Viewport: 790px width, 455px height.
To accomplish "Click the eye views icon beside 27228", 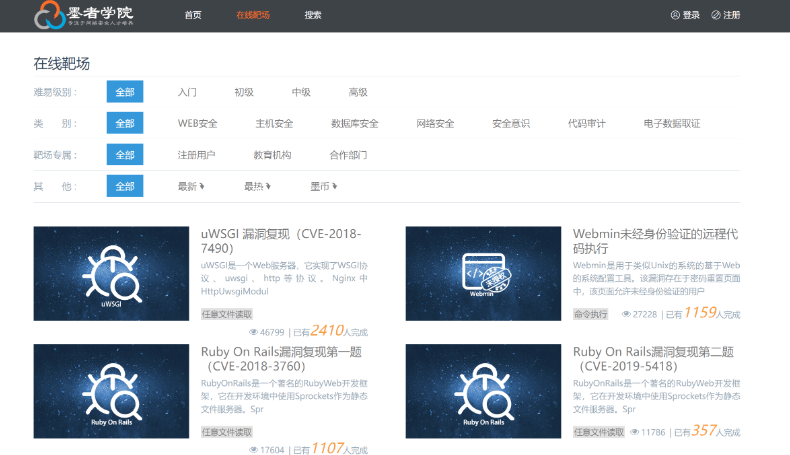I will (626, 314).
